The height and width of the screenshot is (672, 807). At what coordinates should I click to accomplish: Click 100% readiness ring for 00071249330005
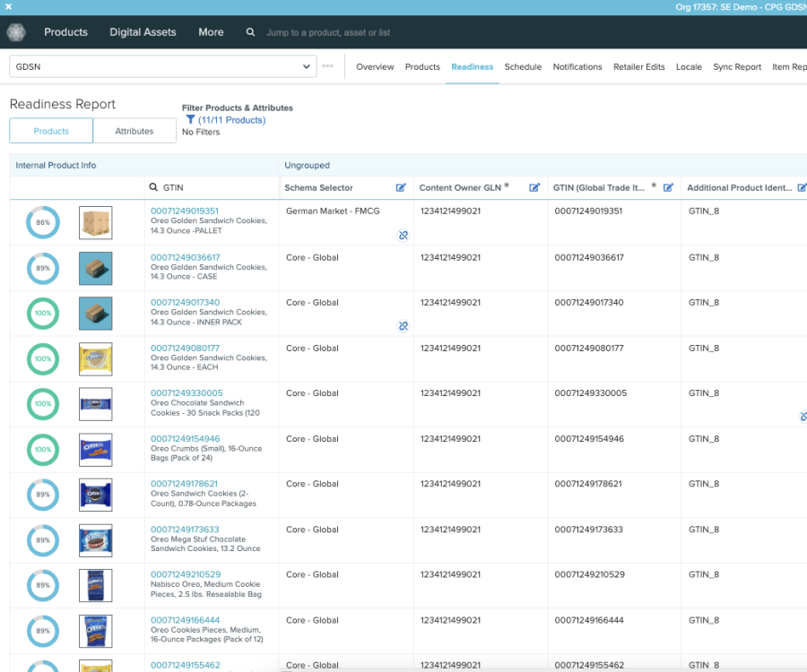[x=43, y=403]
